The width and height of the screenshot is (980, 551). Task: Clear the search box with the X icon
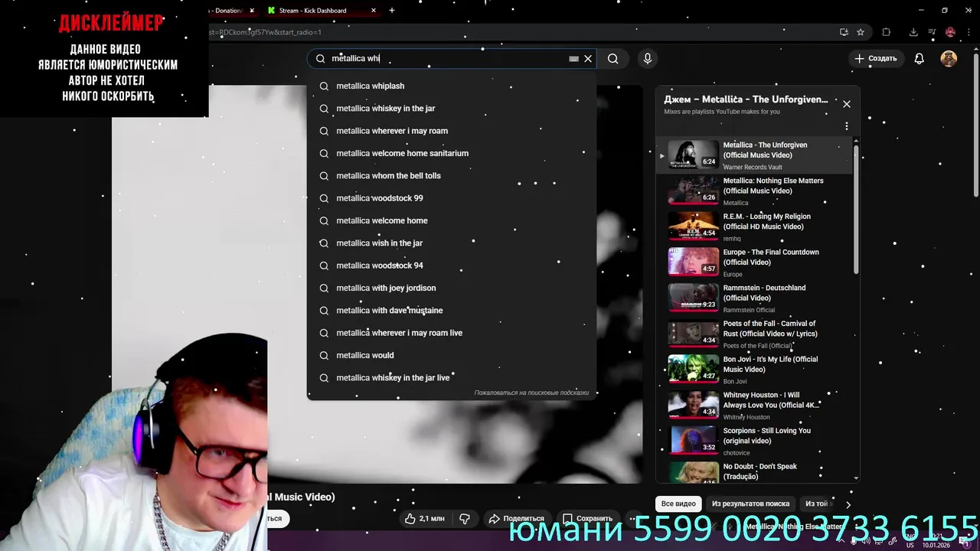(x=588, y=59)
